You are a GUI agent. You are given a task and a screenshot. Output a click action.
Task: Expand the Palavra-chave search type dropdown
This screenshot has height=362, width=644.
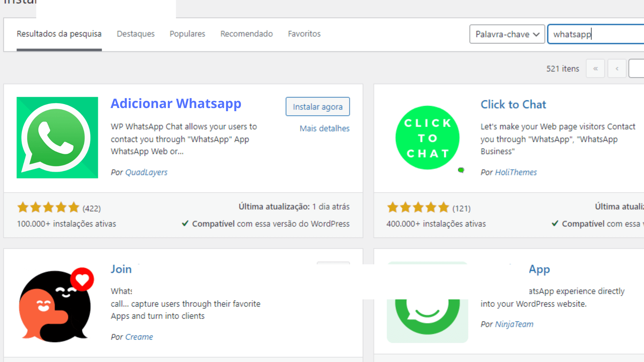click(x=507, y=34)
